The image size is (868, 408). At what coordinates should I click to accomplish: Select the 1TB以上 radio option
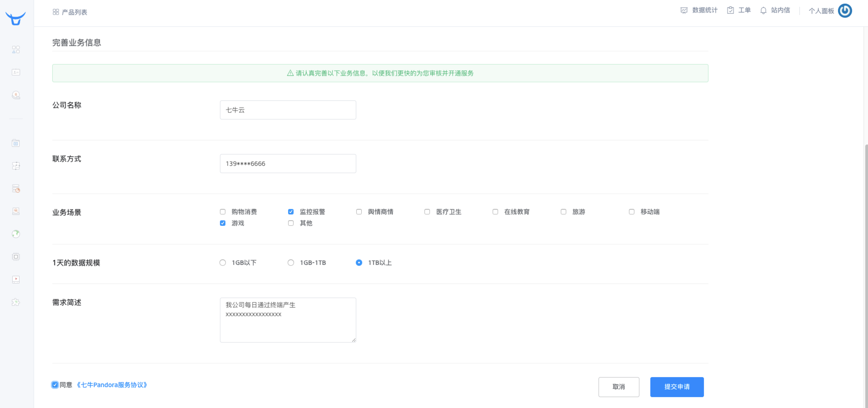(x=359, y=262)
